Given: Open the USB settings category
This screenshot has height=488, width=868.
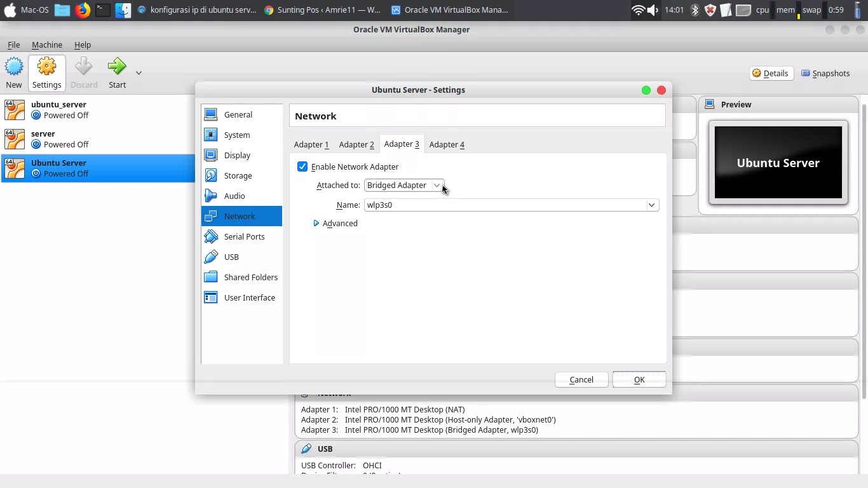Looking at the screenshot, I should point(241,257).
